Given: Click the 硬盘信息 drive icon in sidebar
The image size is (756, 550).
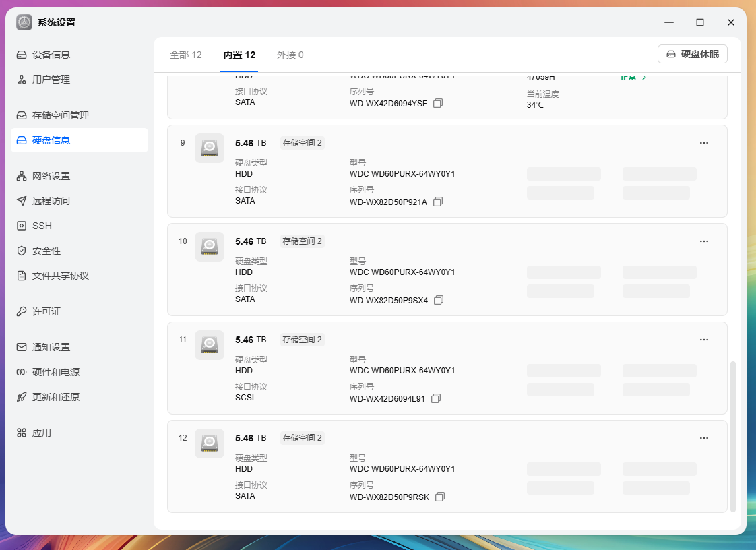Looking at the screenshot, I should 21,140.
